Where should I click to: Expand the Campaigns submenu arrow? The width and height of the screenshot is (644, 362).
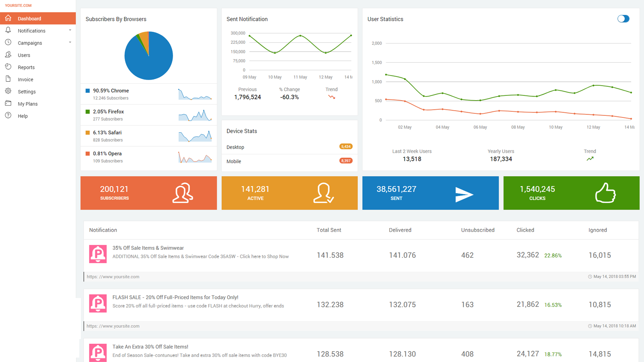click(x=70, y=42)
